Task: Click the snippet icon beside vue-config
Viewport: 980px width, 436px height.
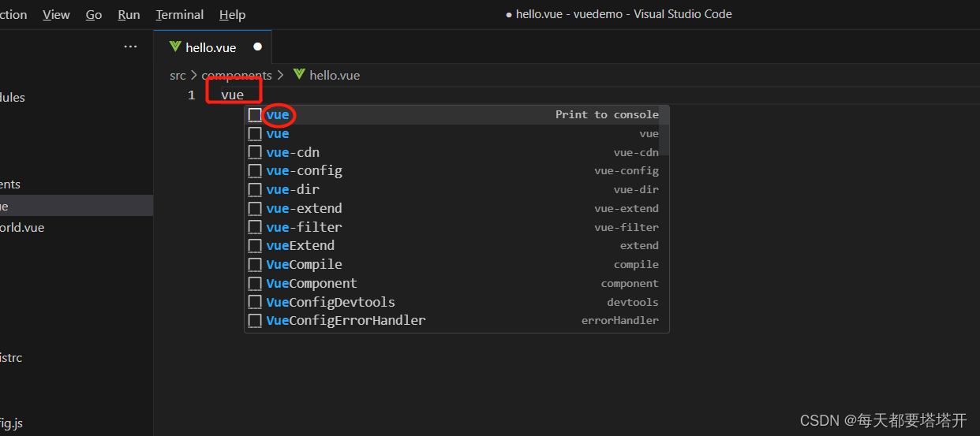Action: coord(255,171)
